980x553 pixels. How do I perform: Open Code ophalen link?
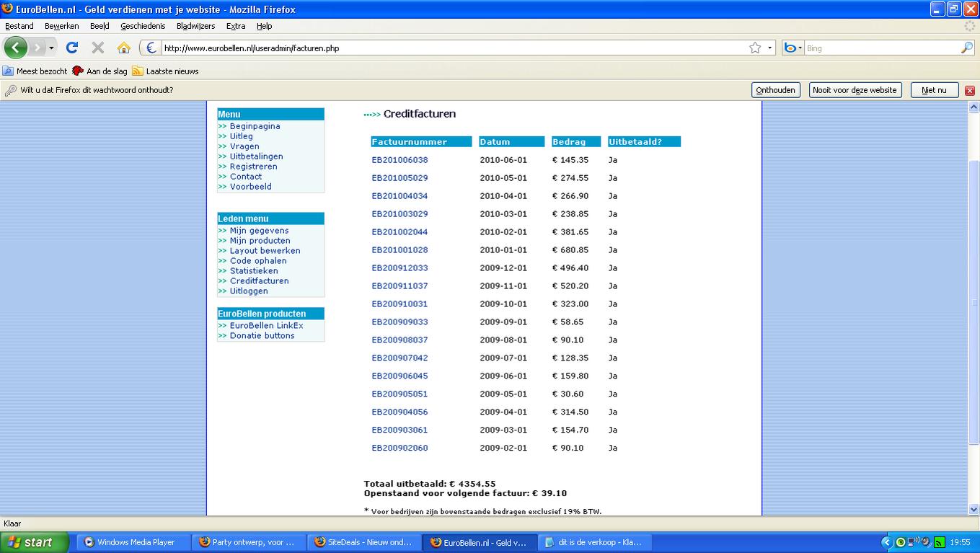click(258, 261)
